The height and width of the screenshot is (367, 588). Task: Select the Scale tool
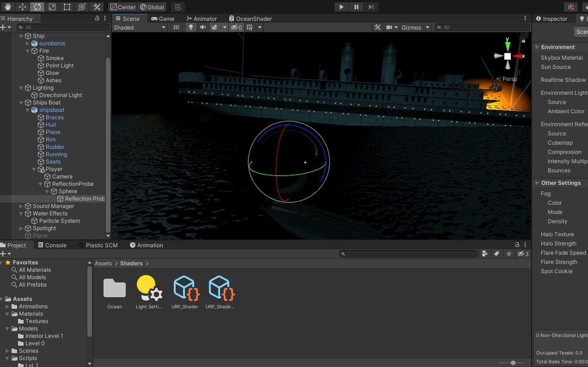click(52, 7)
